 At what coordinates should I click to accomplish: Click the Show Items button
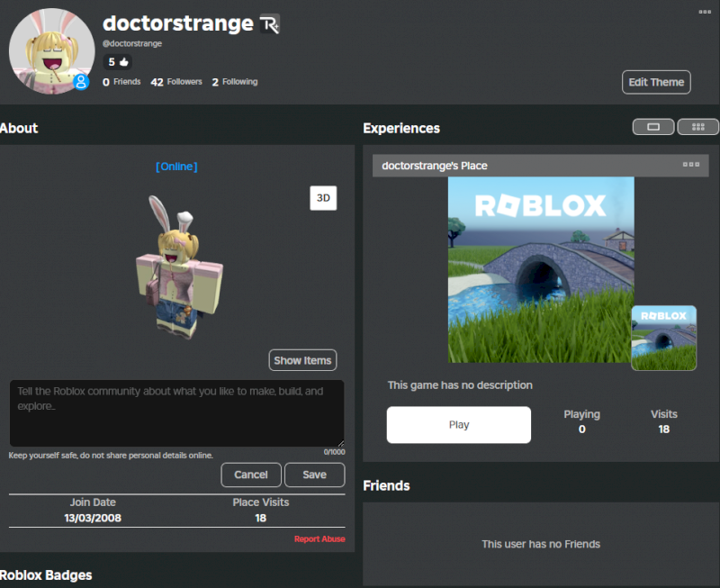(x=302, y=360)
